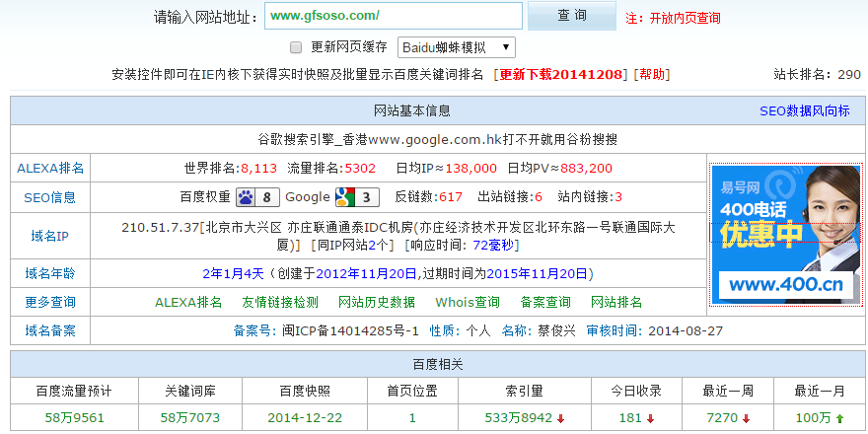Click the 百度流量预计 column header
868x434 pixels.
click(74, 392)
